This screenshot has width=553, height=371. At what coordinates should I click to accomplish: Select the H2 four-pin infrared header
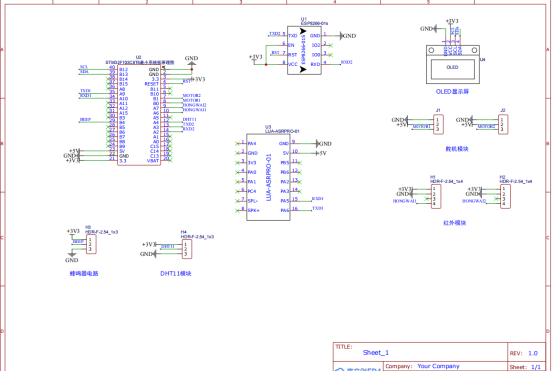[x=505, y=196]
